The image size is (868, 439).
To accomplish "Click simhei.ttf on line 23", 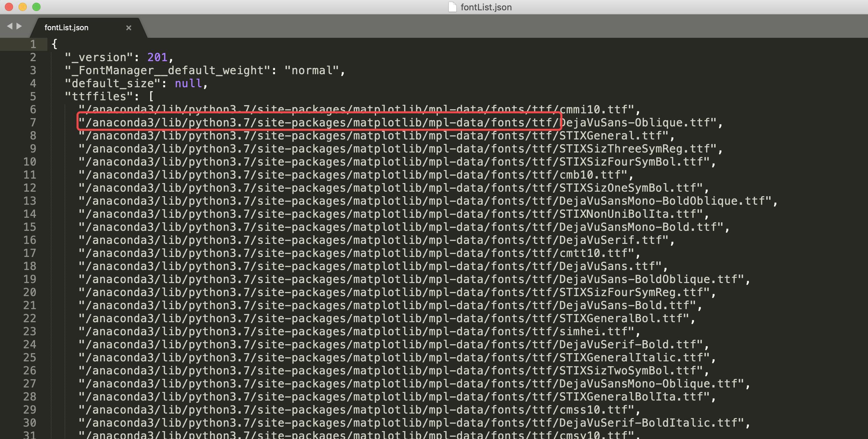I will click(x=593, y=331).
